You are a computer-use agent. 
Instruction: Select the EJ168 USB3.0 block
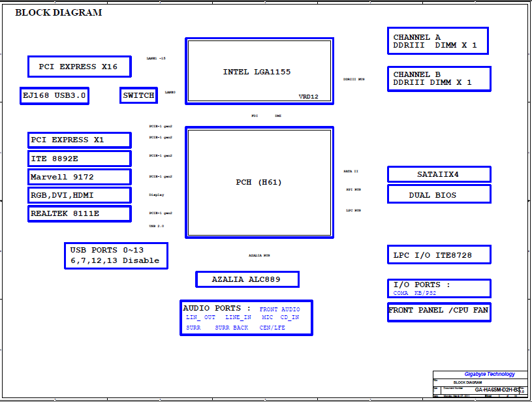click(x=55, y=96)
